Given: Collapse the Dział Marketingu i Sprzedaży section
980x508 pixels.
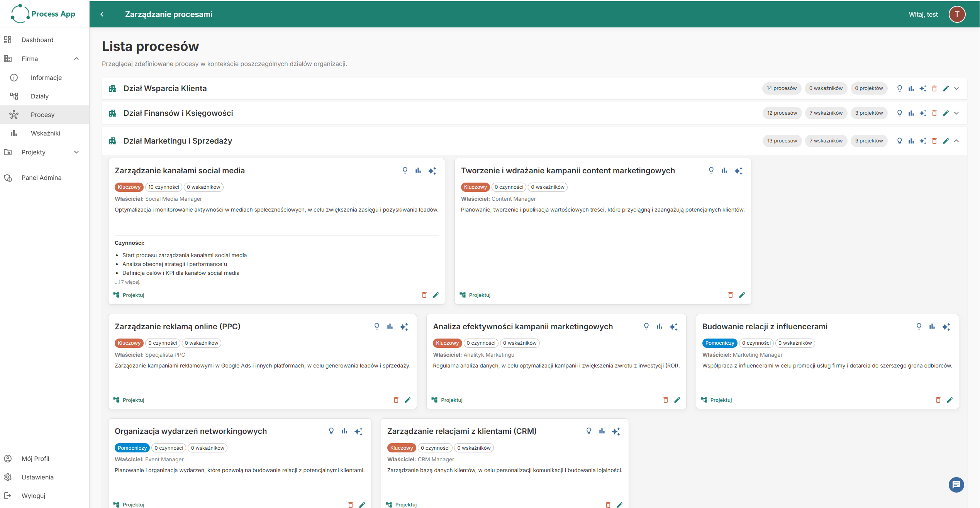Looking at the screenshot, I should pos(956,141).
